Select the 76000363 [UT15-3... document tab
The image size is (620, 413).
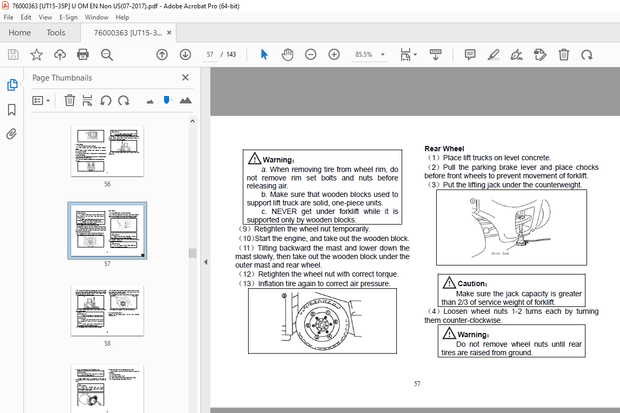pos(127,33)
